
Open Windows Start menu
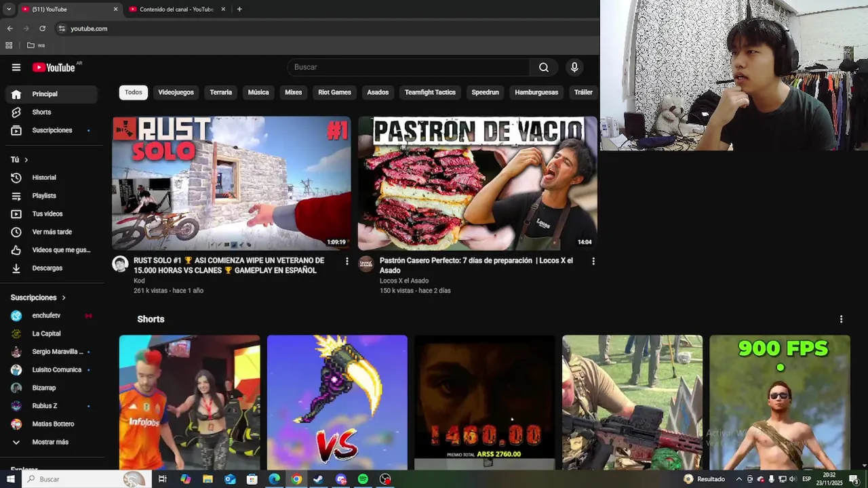[10, 479]
